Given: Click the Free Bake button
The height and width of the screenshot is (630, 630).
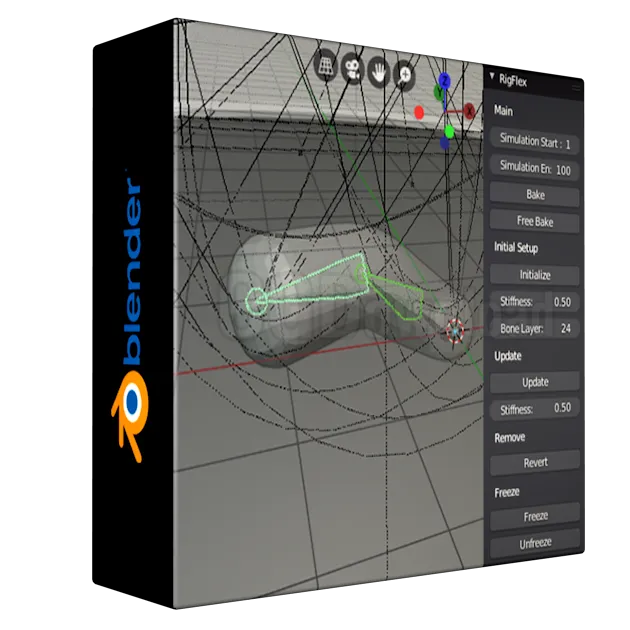Looking at the screenshot, I should coord(535,221).
